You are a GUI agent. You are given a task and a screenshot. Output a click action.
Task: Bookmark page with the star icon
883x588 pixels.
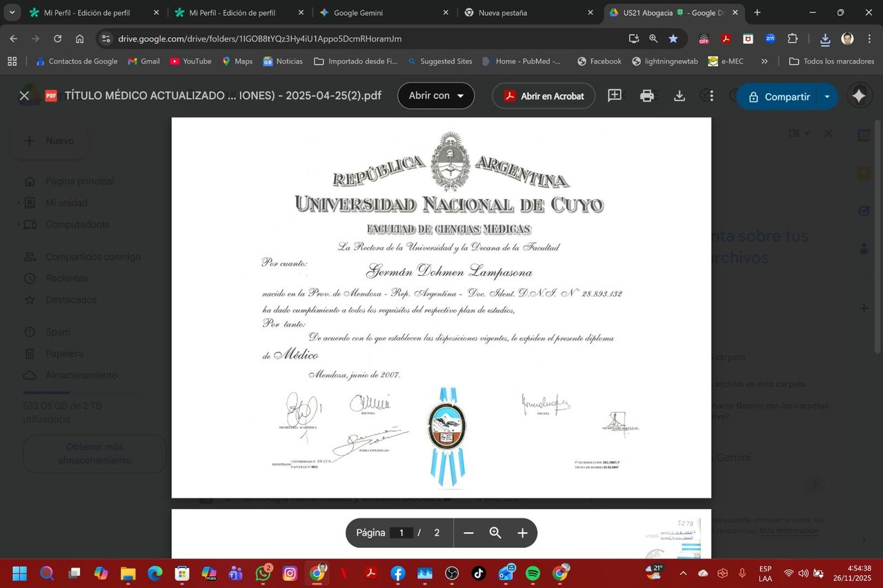click(673, 39)
